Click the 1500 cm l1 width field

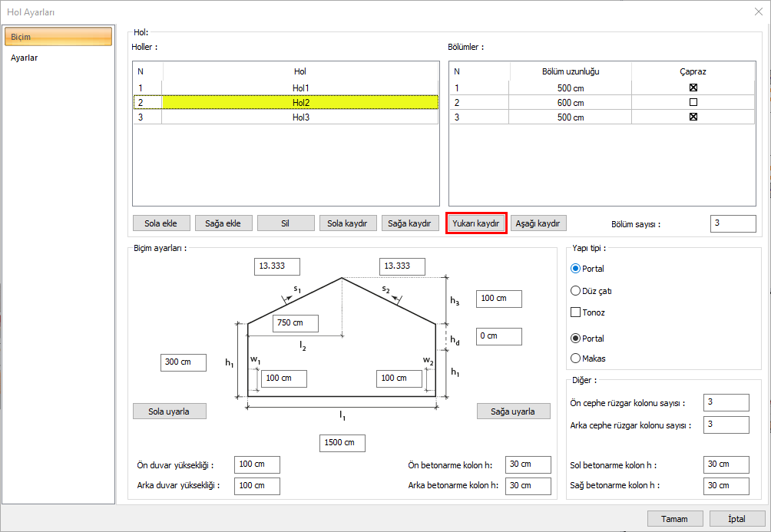[342, 443]
